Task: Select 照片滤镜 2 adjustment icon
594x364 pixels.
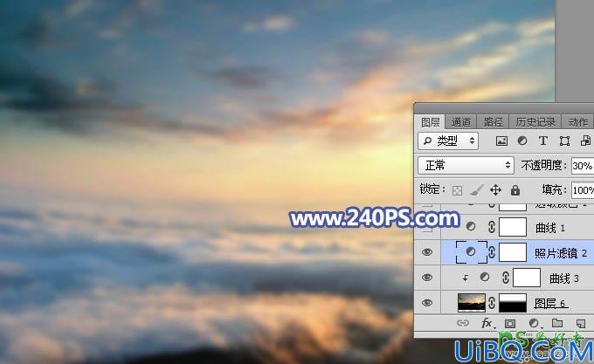Action: click(471, 252)
